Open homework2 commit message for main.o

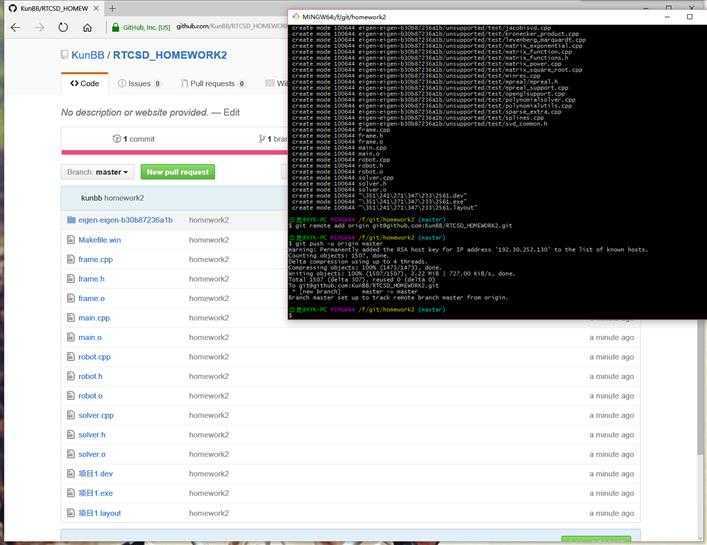(x=209, y=337)
